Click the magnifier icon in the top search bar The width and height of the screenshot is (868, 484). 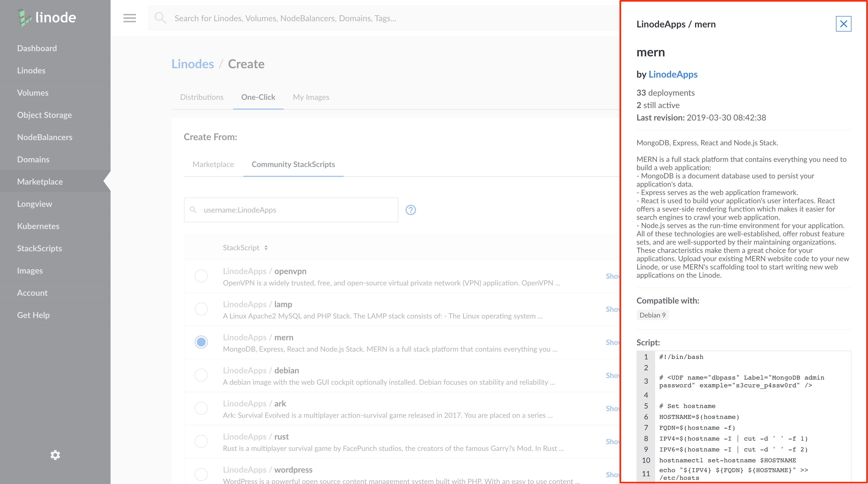pyautogui.click(x=160, y=18)
